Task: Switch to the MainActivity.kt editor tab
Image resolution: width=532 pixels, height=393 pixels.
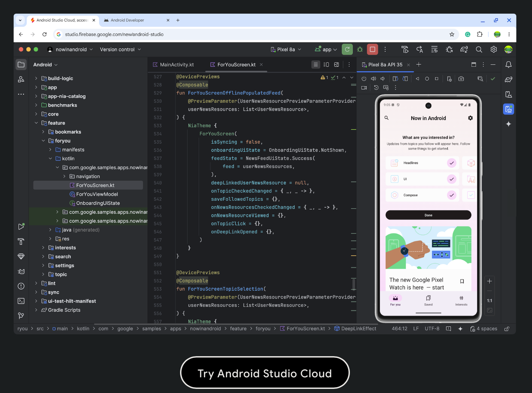Action: pyautogui.click(x=173, y=64)
